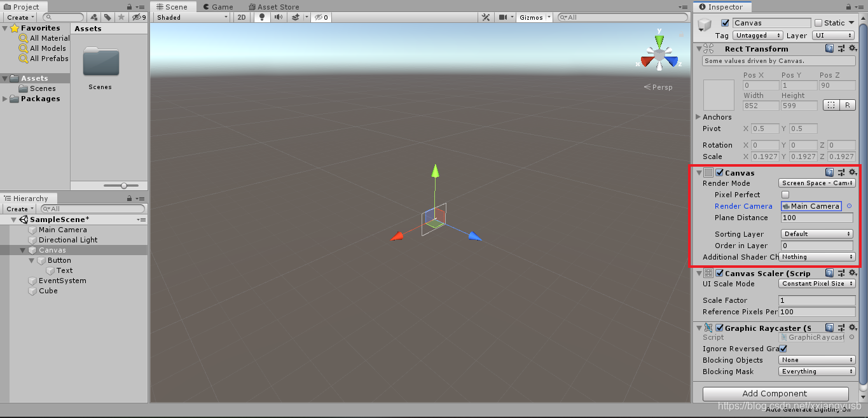Toggle Ignore Reversed Graphics checkbox
The image size is (868, 418).
pos(783,349)
